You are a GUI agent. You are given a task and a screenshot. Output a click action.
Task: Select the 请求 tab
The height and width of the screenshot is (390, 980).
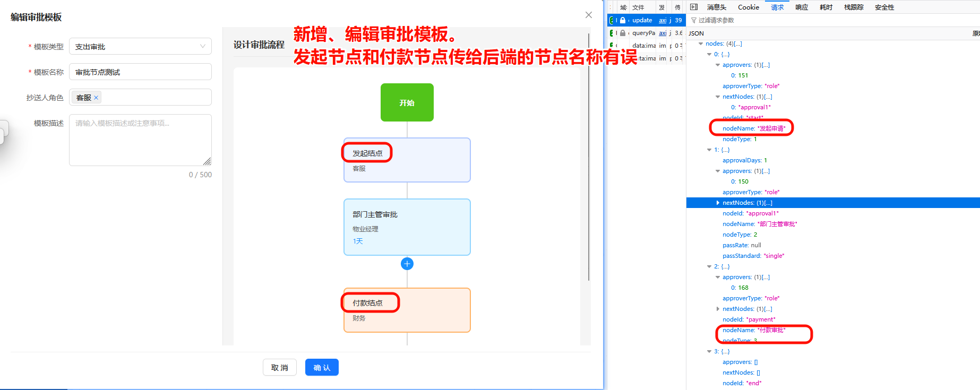(777, 7)
